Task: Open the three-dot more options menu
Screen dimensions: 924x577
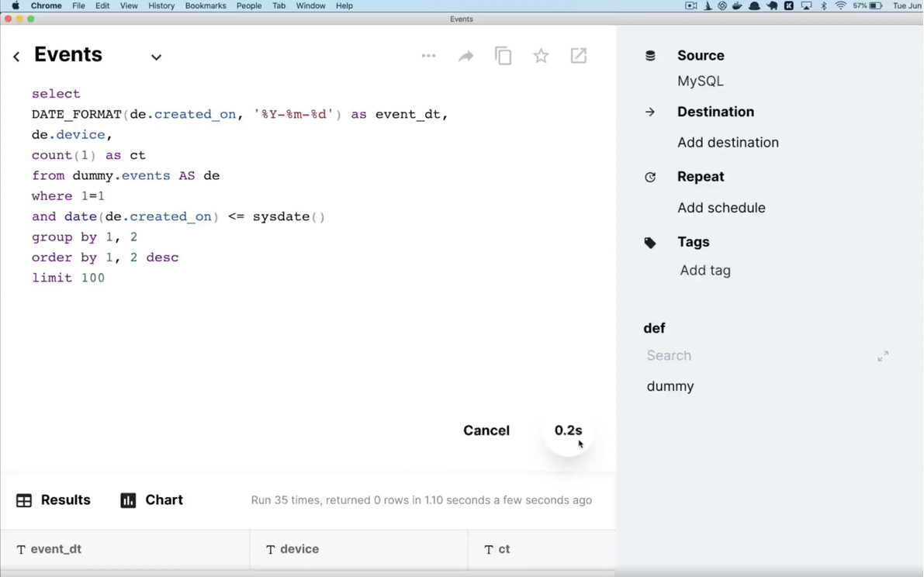Action: click(x=428, y=56)
